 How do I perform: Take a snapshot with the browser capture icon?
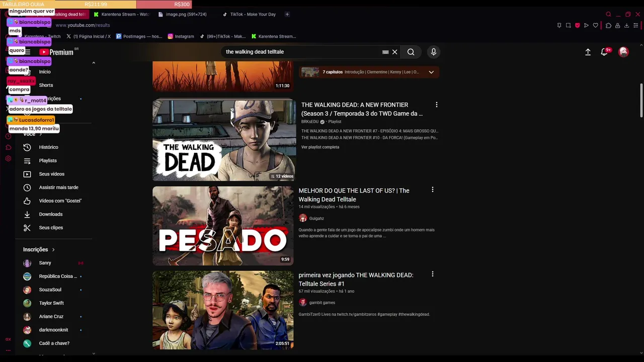tap(568, 25)
